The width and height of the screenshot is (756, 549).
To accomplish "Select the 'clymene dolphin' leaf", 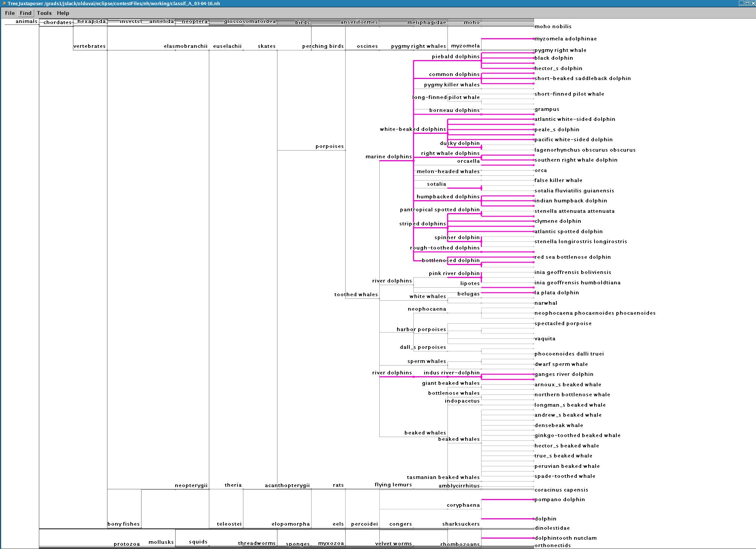I will [x=558, y=221].
